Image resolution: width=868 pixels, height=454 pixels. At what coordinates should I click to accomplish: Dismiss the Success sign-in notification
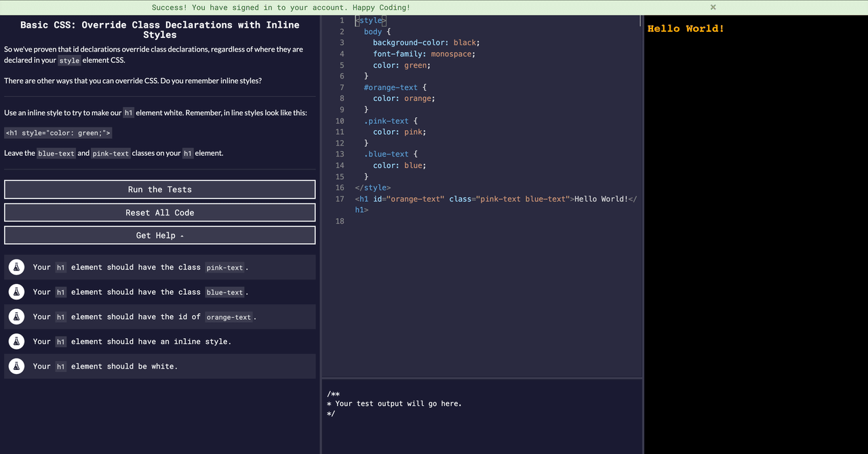point(713,7)
